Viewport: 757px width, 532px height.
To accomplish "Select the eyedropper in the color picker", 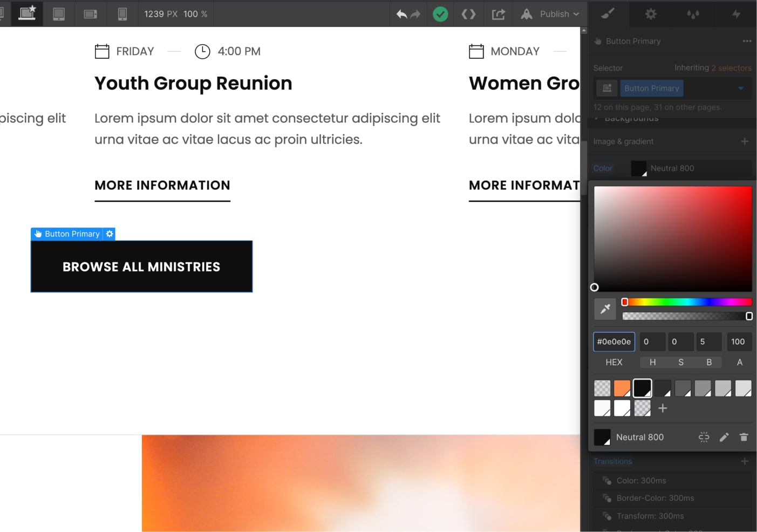I will coord(605,309).
